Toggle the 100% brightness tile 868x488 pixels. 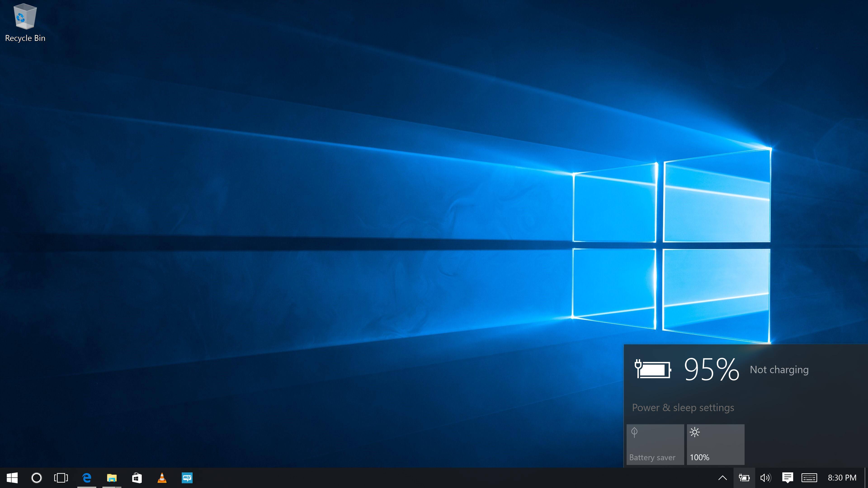click(x=715, y=445)
